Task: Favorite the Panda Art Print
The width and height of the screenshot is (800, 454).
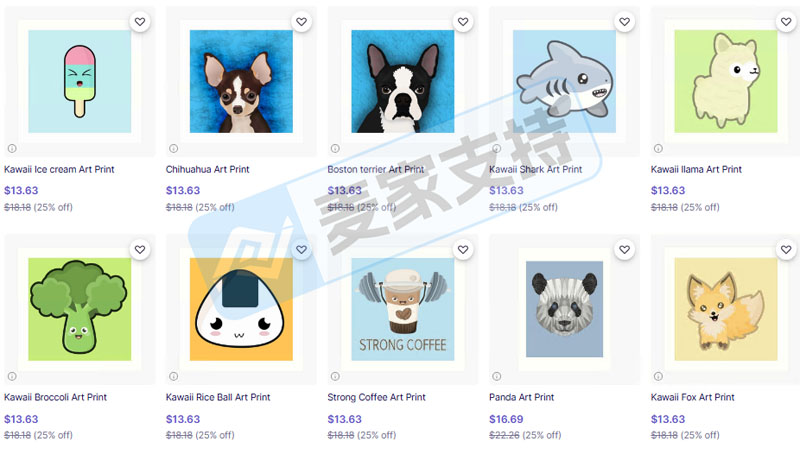Action: click(x=624, y=250)
